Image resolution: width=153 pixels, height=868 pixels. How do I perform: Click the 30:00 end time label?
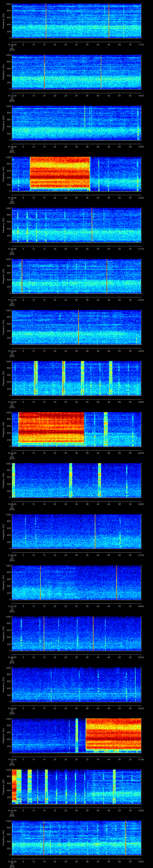tap(141, 708)
